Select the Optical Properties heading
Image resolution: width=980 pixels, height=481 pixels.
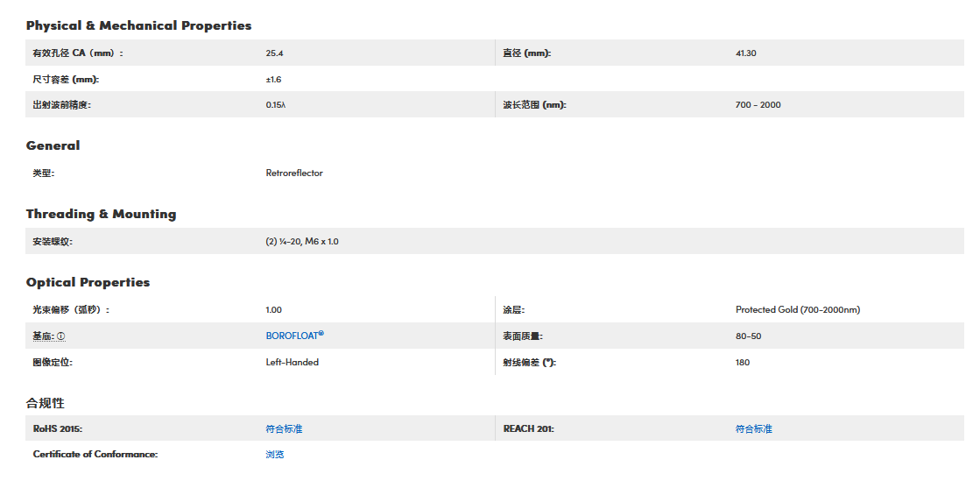(88, 282)
